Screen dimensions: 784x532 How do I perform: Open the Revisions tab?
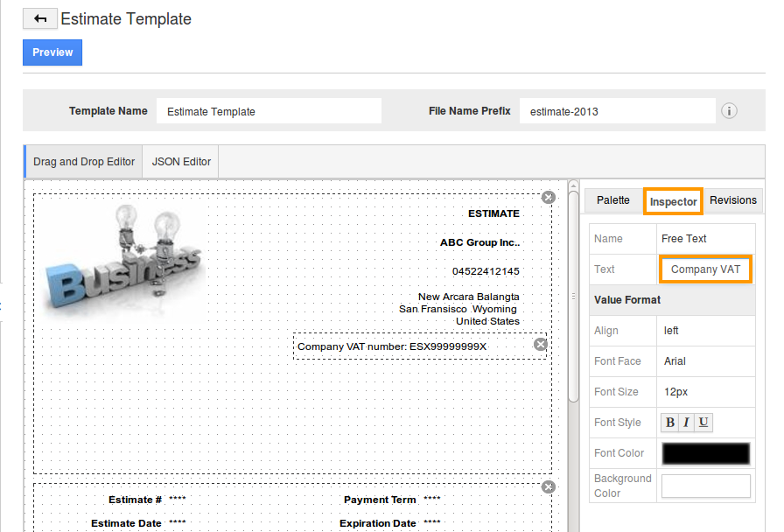pos(732,200)
